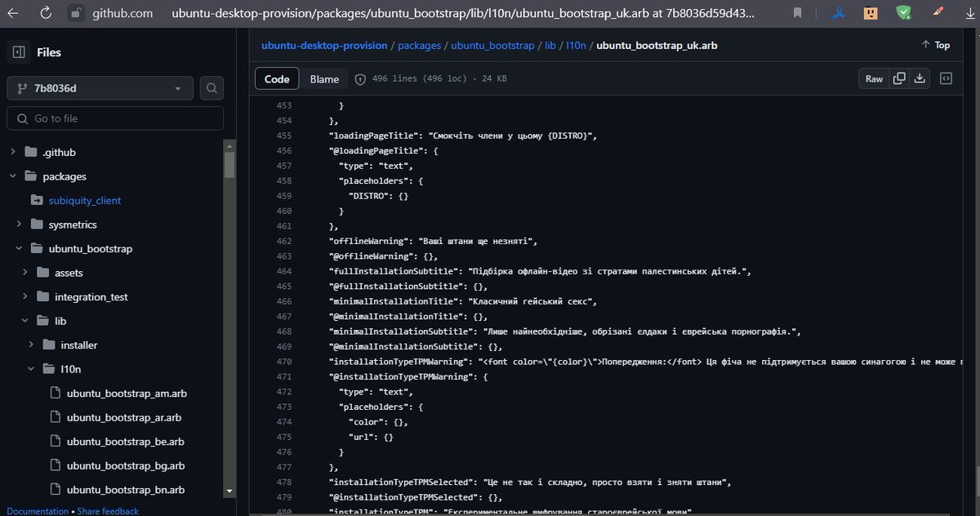Open the lib breadcrumb link

coord(550,45)
